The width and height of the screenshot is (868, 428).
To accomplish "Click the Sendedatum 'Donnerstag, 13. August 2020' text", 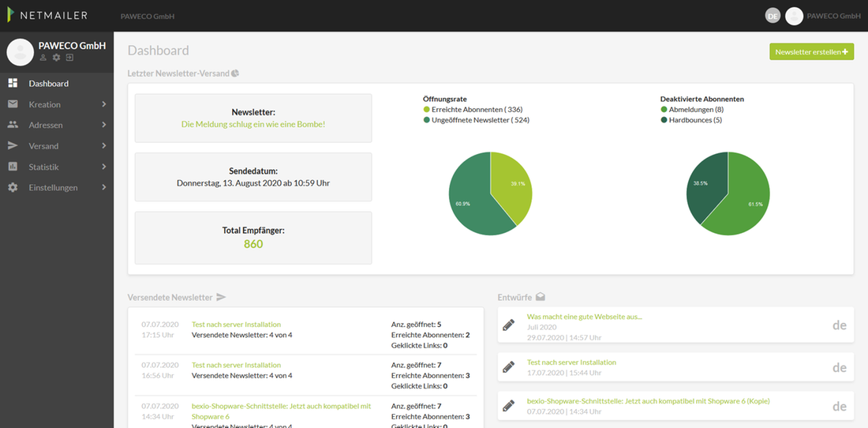I will (x=253, y=182).
